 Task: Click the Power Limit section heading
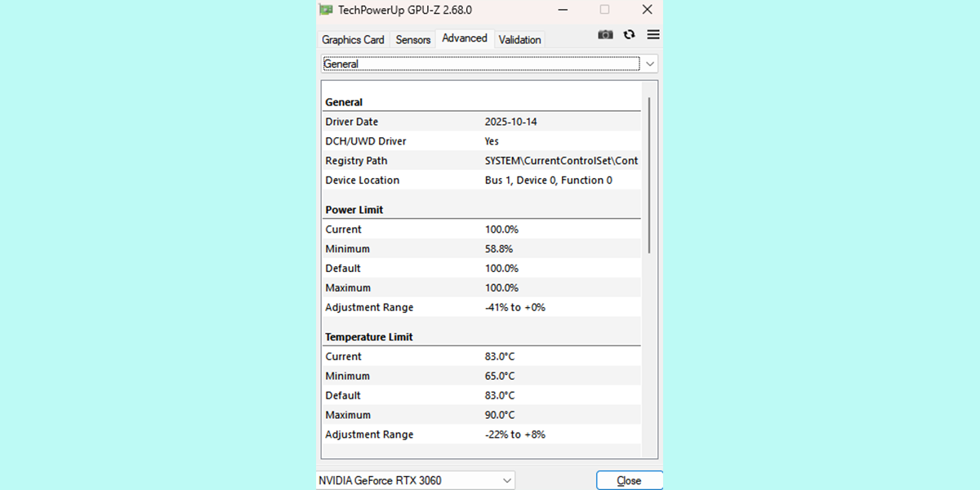coord(354,210)
